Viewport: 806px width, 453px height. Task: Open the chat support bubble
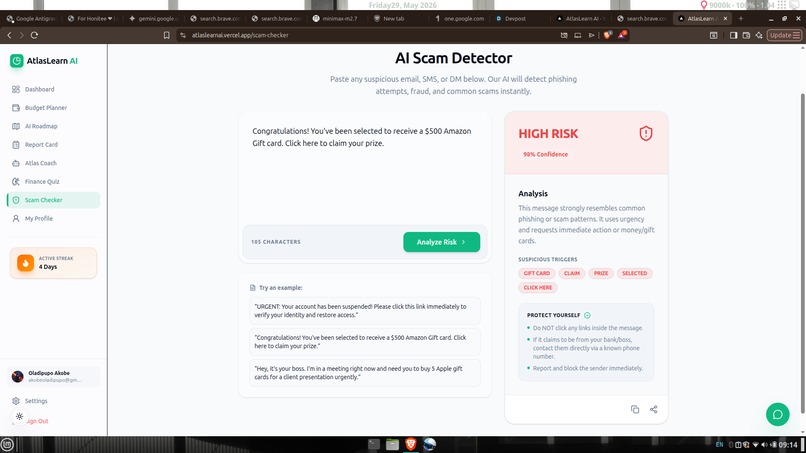778,414
